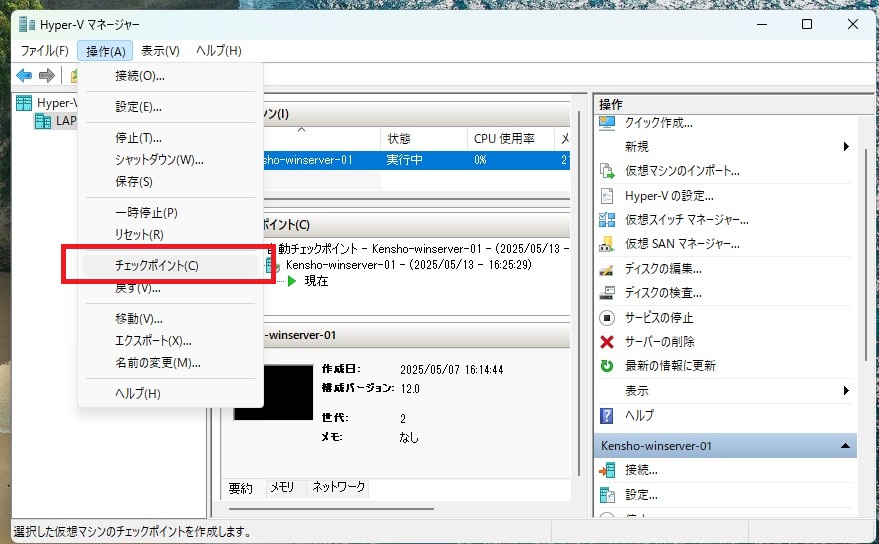
Task: Click the back arrow toolbar icon
Action: coord(24,75)
